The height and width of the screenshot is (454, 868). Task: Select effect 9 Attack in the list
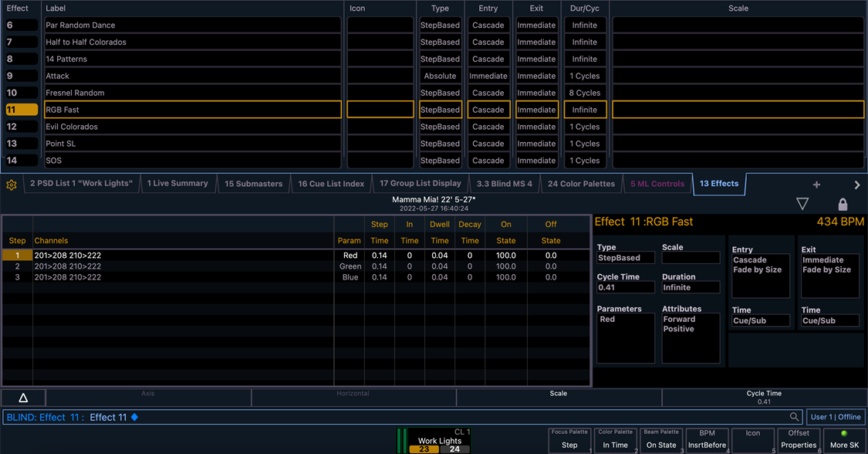click(x=192, y=76)
